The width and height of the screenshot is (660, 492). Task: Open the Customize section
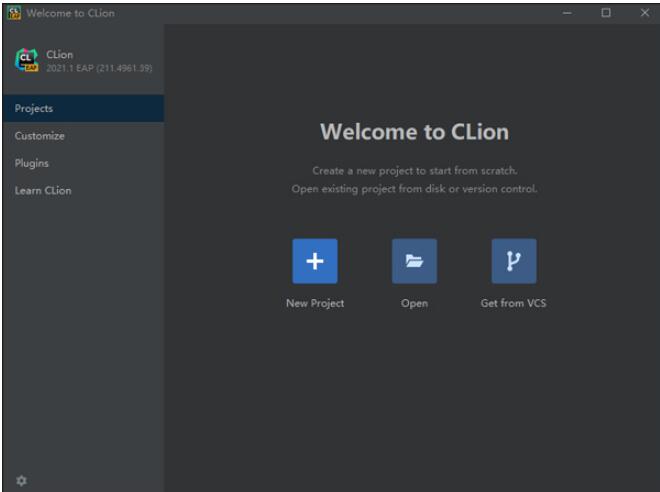pos(39,136)
